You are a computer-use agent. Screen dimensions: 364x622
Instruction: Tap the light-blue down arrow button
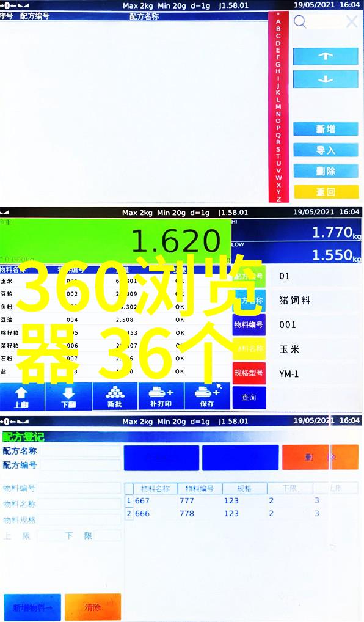(326, 79)
